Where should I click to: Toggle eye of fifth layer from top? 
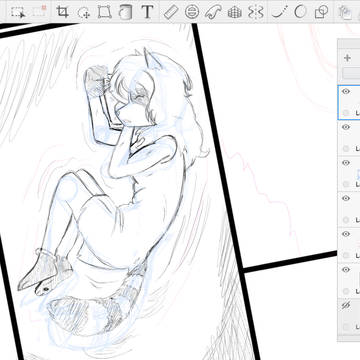(346, 234)
